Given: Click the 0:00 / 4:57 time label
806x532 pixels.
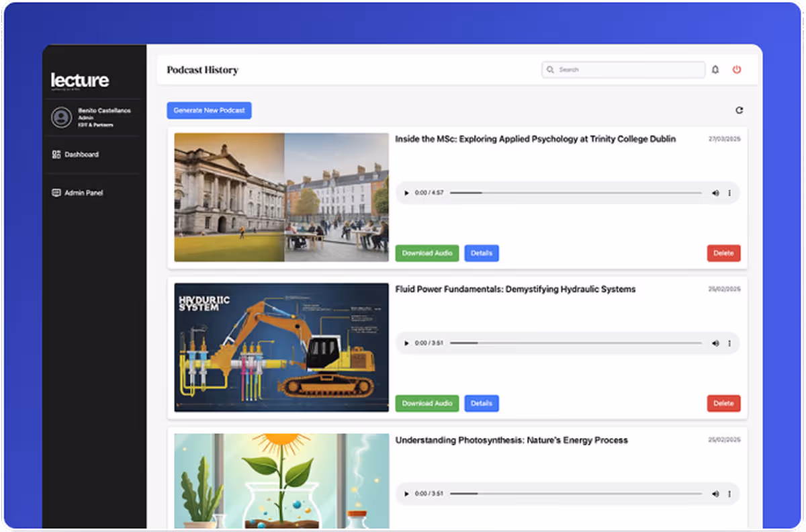Looking at the screenshot, I should tap(429, 193).
